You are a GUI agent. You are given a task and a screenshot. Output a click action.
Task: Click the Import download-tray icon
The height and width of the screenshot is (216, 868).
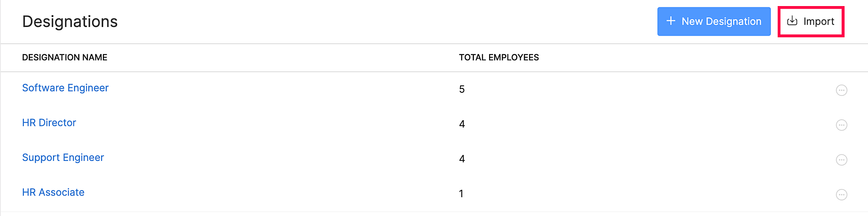[792, 21]
